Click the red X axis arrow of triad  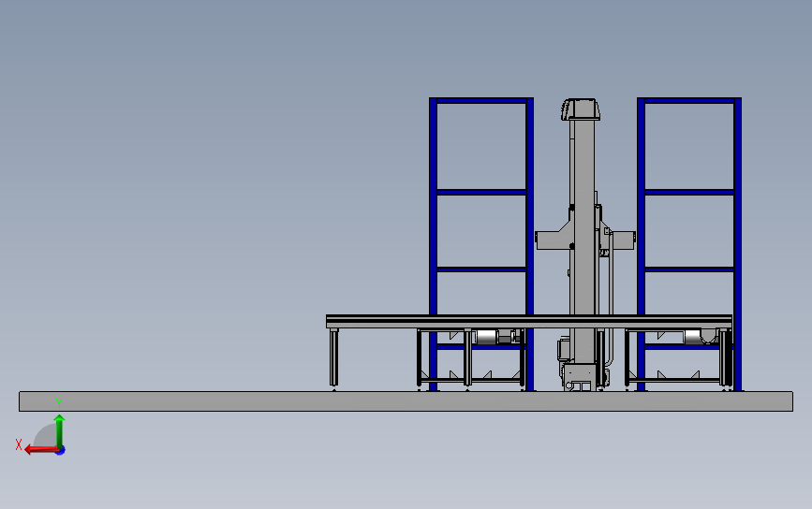[x=40, y=449]
